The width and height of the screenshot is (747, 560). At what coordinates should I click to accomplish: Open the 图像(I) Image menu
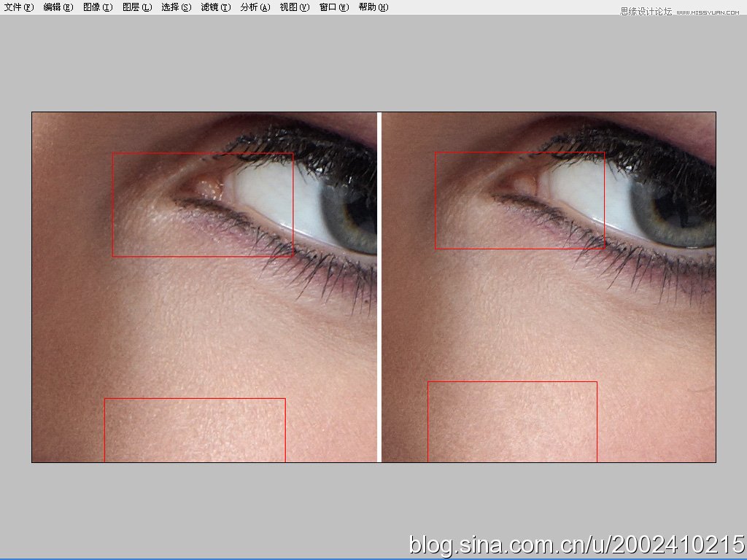98,7
